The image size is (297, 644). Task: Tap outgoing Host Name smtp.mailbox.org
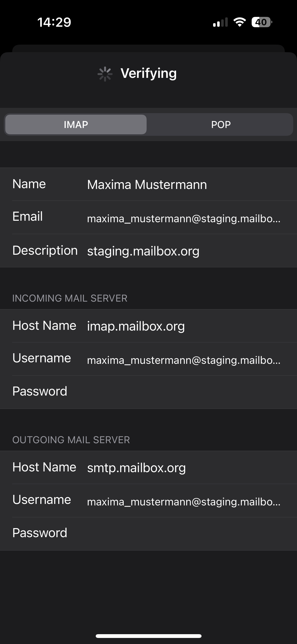point(148,467)
